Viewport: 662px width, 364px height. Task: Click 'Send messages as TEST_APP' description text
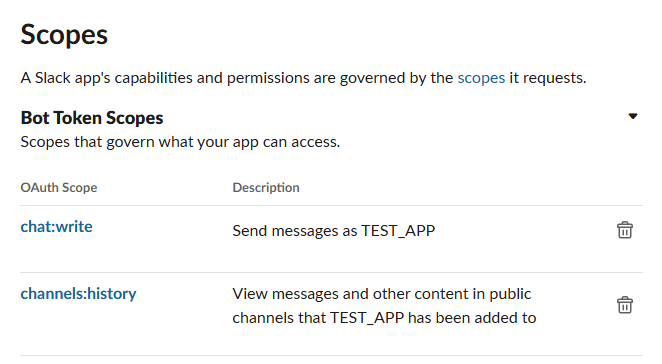click(x=334, y=231)
